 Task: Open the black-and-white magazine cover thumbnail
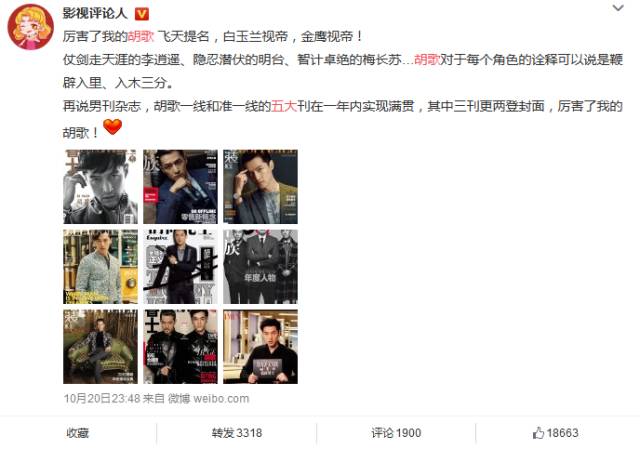point(100,187)
